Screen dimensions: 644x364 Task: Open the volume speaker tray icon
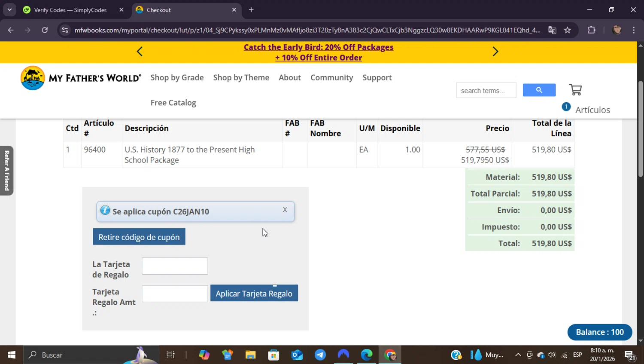(x=552, y=355)
